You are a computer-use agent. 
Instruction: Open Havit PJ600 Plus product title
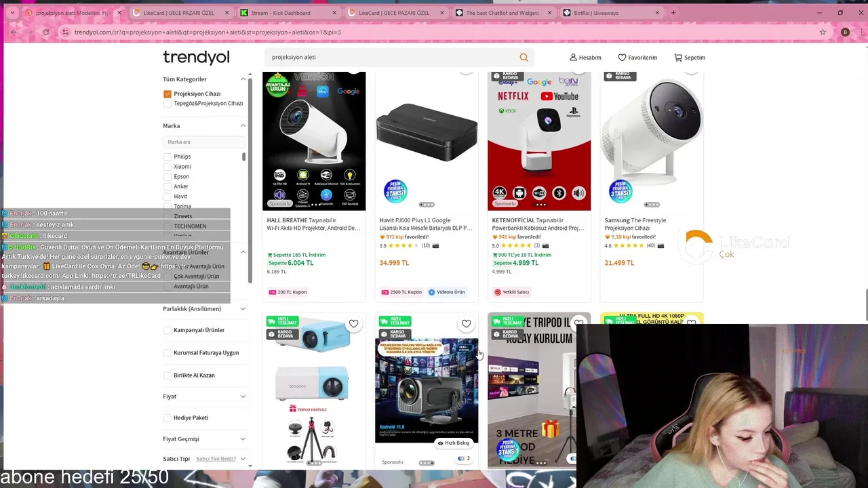tap(426, 224)
